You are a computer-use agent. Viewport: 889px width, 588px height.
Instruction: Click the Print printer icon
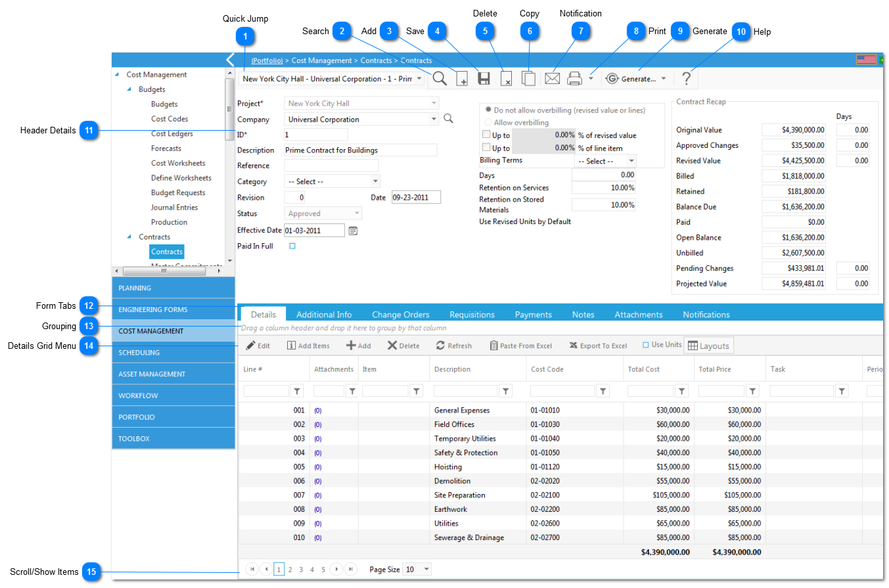[x=574, y=79]
